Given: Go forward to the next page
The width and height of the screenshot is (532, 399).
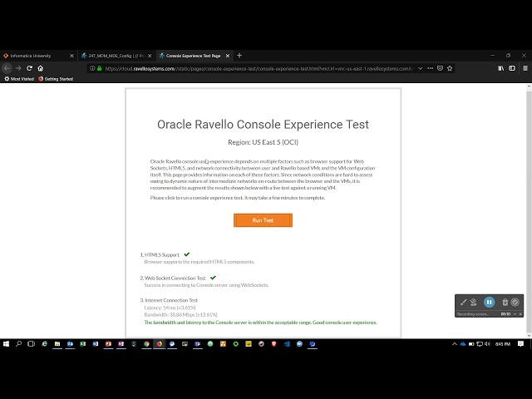Looking at the screenshot, I should 18,68.
